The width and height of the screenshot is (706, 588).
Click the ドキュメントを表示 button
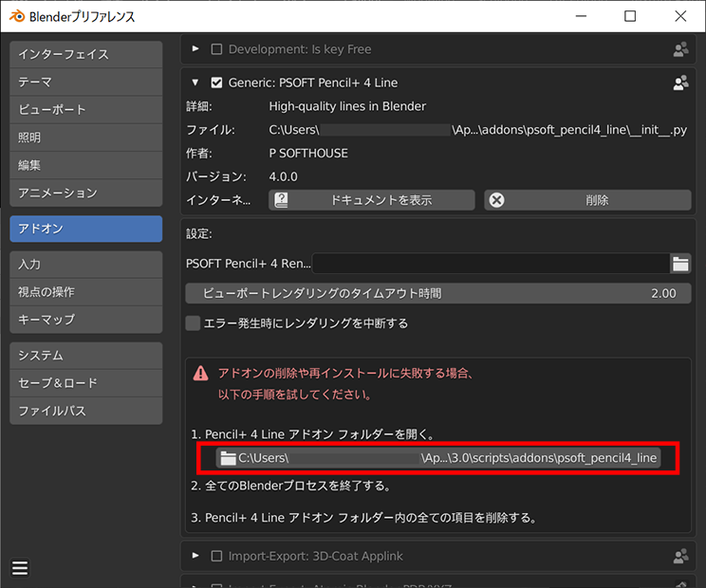point(372,200)
